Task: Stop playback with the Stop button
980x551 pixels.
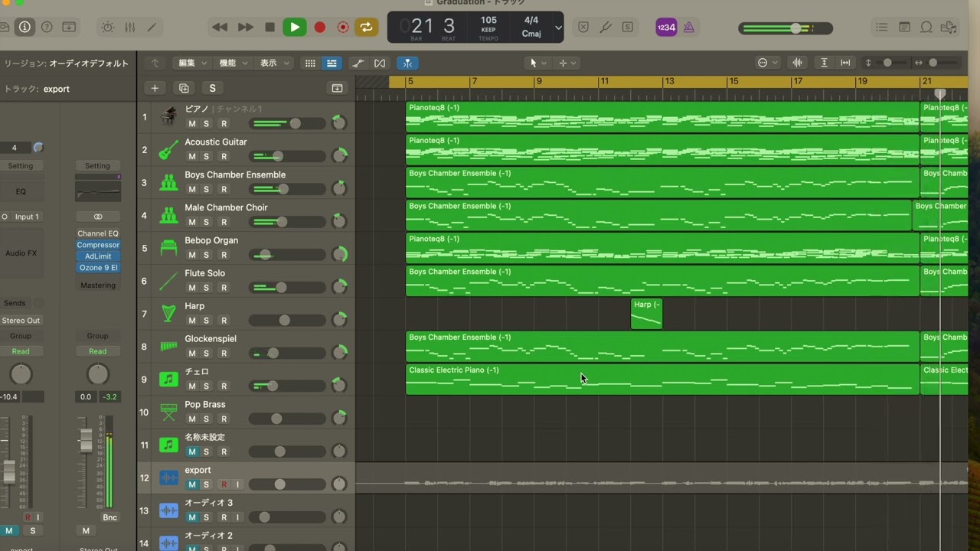Action: [269, 28]
